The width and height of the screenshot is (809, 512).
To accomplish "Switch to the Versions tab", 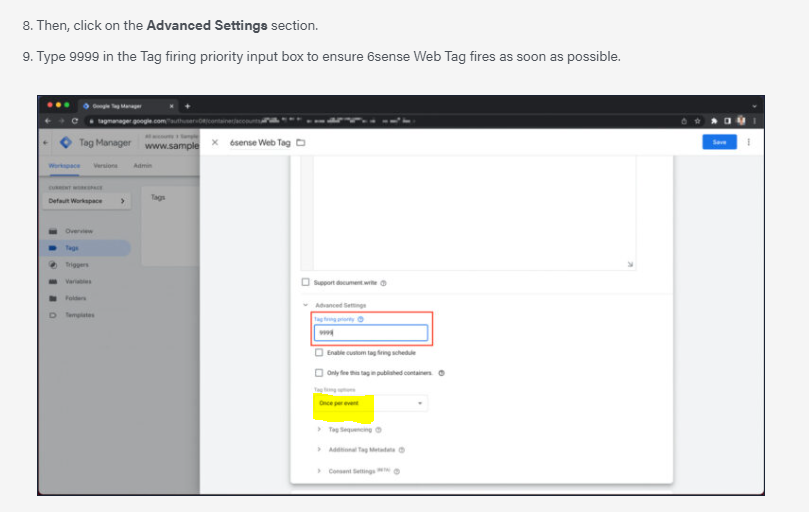I will click(105, 166).
